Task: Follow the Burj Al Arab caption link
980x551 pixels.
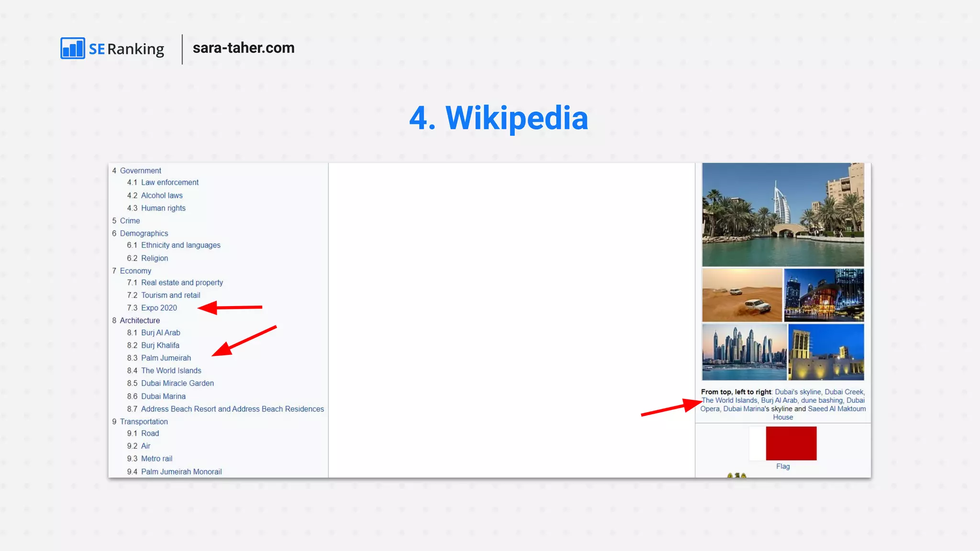Action: (x=779, y=400)
